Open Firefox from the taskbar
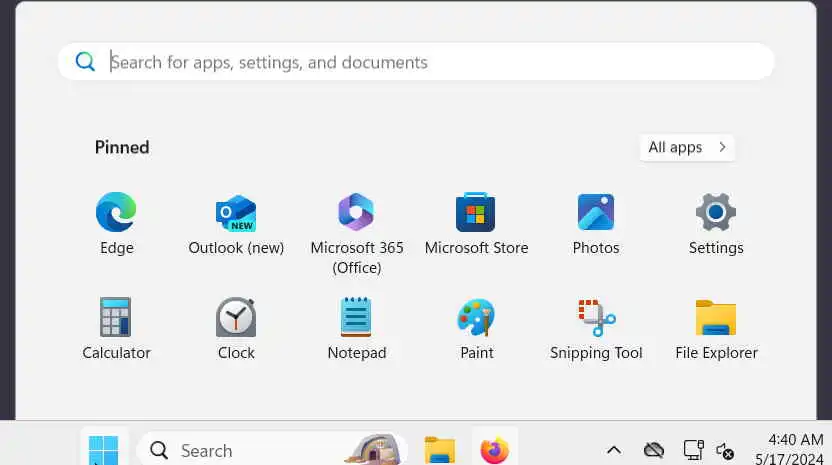 click(495, 450)
